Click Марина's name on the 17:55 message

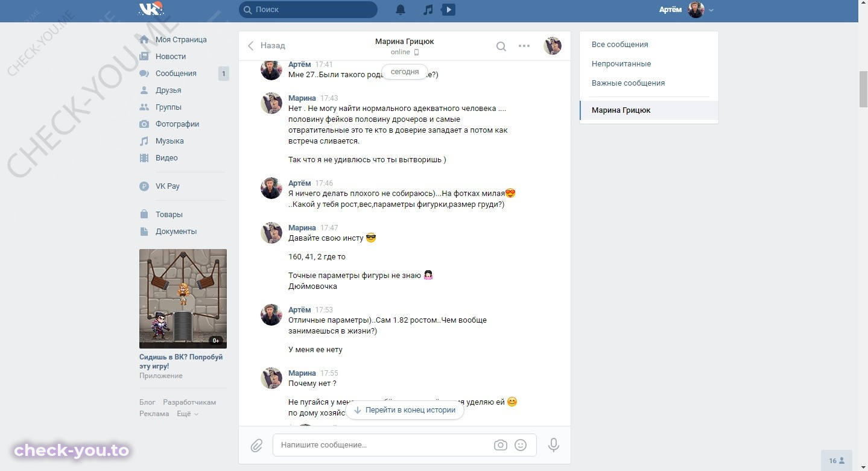point(302,373)
